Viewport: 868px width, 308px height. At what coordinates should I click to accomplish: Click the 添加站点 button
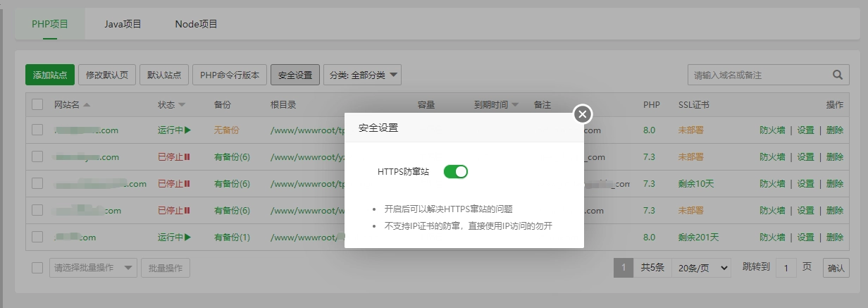tap(50, 75)
